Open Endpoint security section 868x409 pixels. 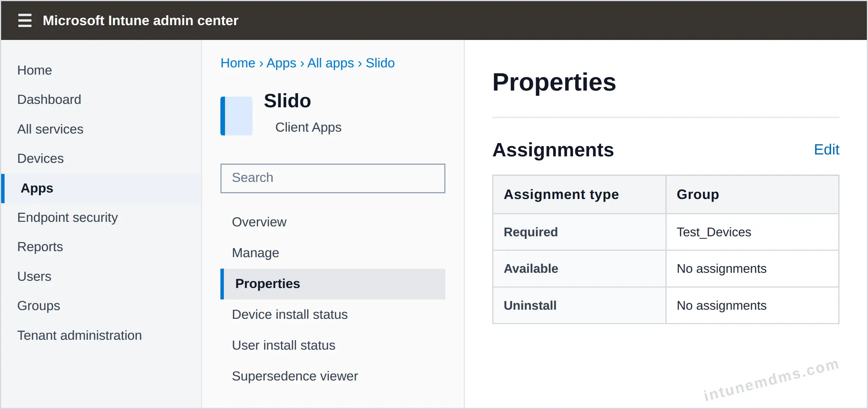pyautogui.click(x=67, y=218)
